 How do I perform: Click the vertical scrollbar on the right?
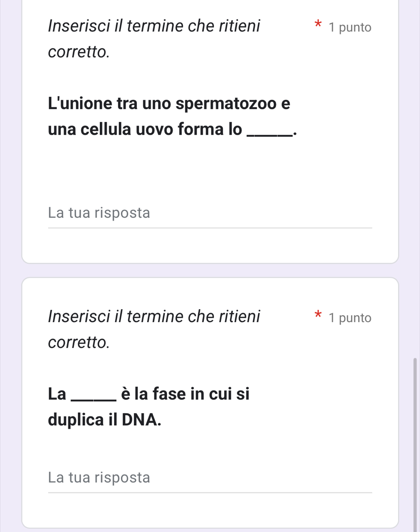coord(415,443)
